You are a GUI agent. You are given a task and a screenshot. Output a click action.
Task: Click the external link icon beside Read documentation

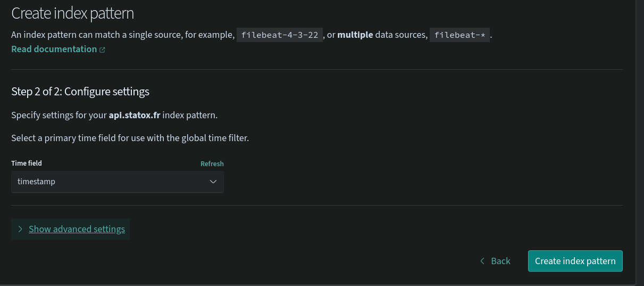pyautogui.click(x=102, y=50)
